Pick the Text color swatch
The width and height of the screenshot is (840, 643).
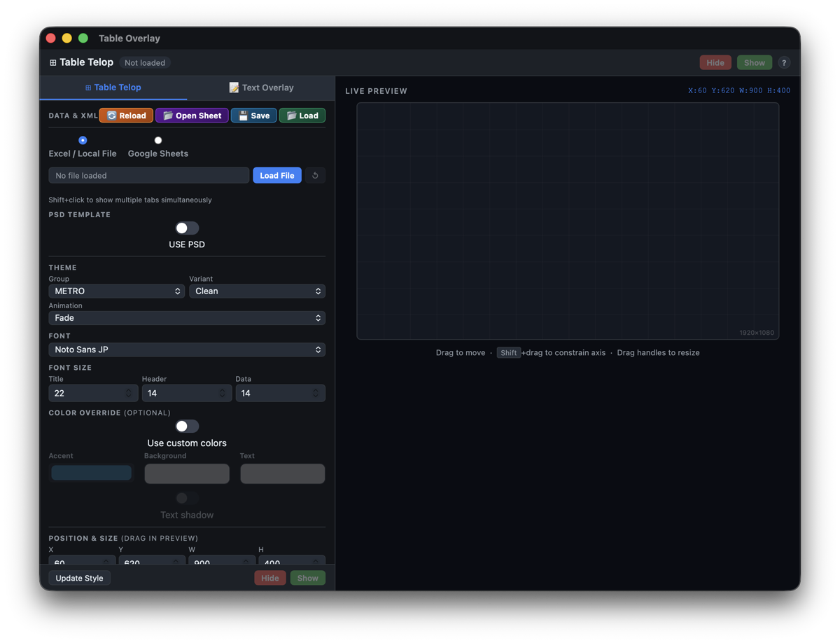[283, 473]
